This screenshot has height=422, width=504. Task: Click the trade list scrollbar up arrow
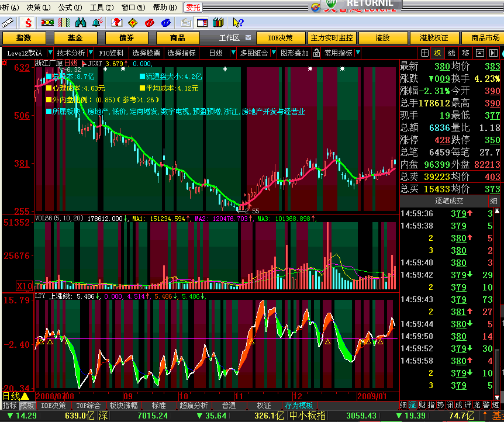(x=497, y=211)
